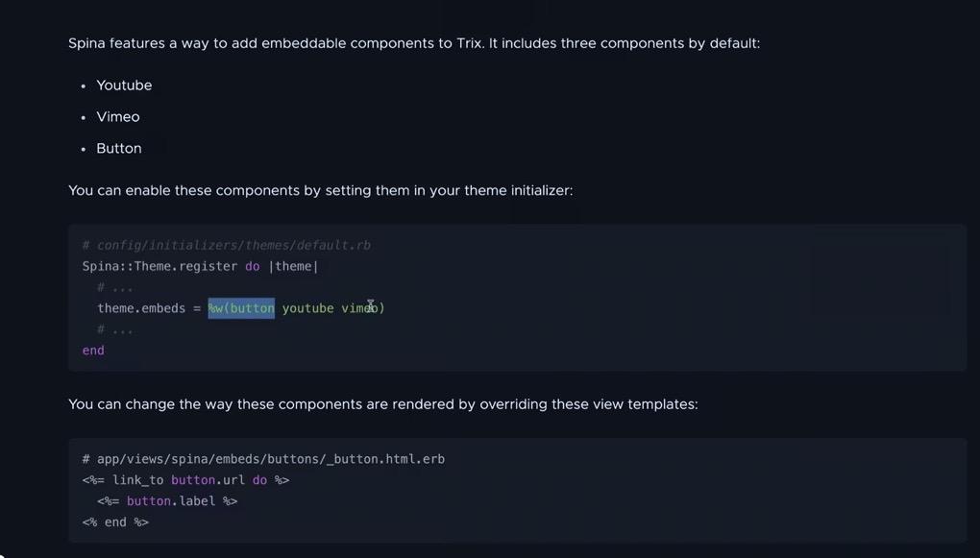Click "vimeo" in the theme.embeds code line

coord(358,308)
